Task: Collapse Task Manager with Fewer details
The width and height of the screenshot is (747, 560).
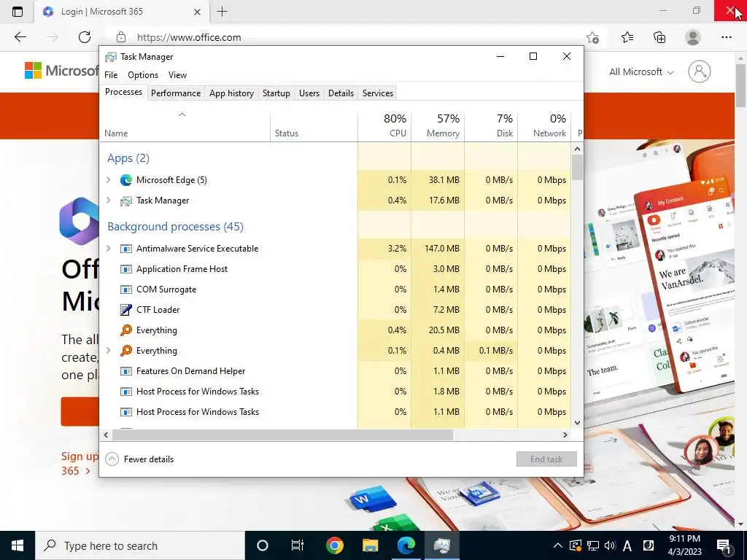Action: tap(139, 459)
